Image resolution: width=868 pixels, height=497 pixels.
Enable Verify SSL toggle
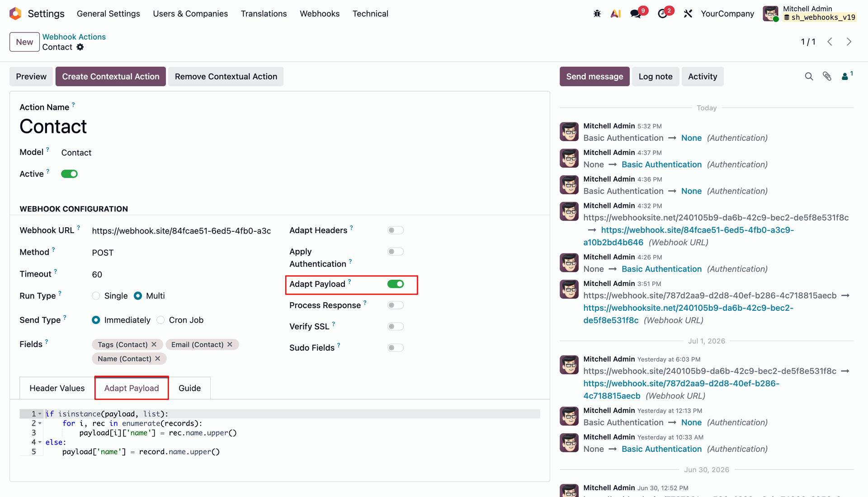tap(396, 327)
